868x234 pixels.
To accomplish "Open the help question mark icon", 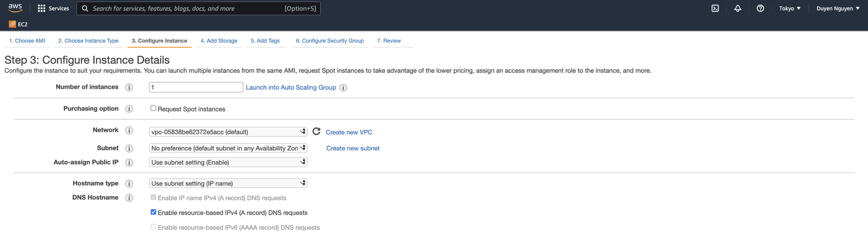I will pyautogui.click(x=760, y=8).
